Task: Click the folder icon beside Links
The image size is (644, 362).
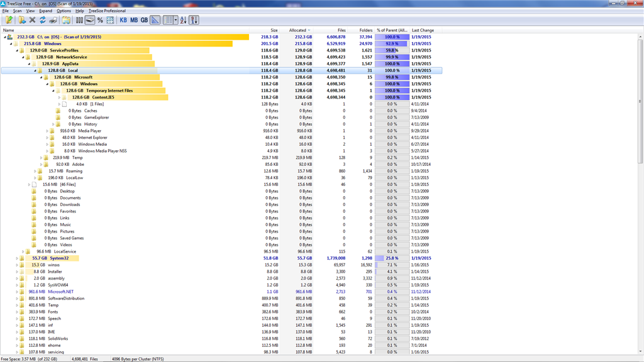Action: pos(34,218)
